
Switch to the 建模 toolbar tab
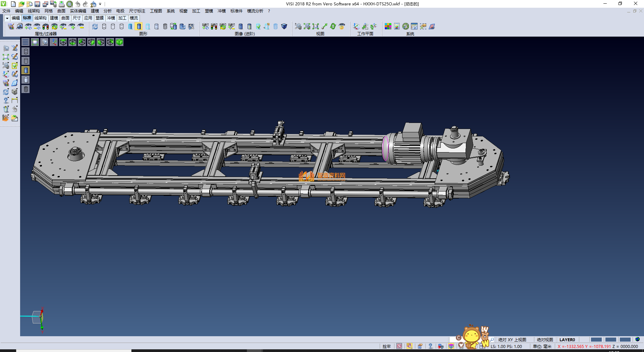(54, 18)
